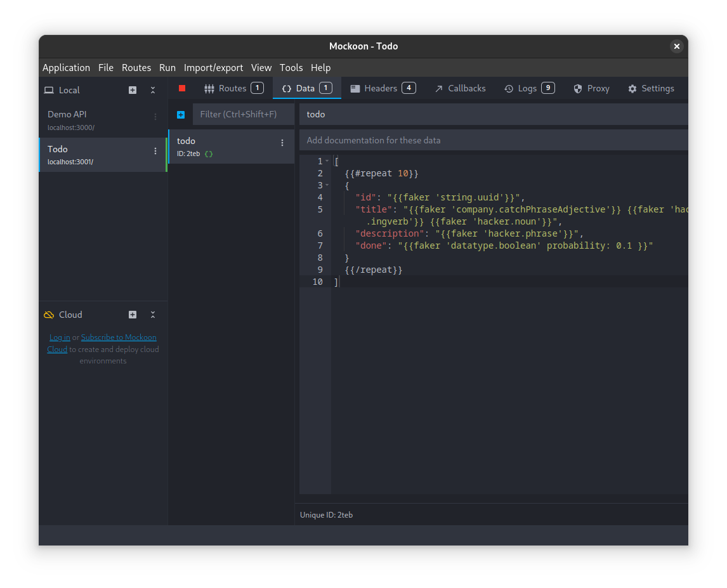Click the Unique ID: 2teb text

pyautogui.click(x=327, y=515)
